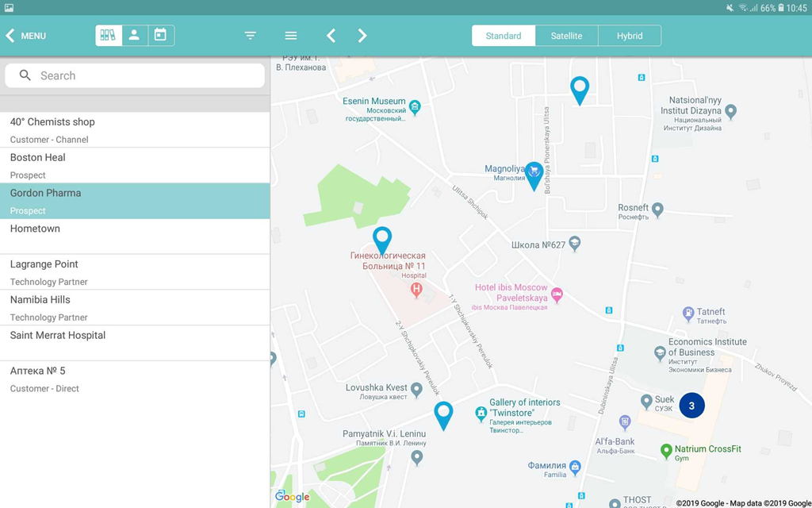The image size is (812, 508).
Task: Select 40° Chemists shop customer
Action: pyautogui.click(x=135, y=129)
